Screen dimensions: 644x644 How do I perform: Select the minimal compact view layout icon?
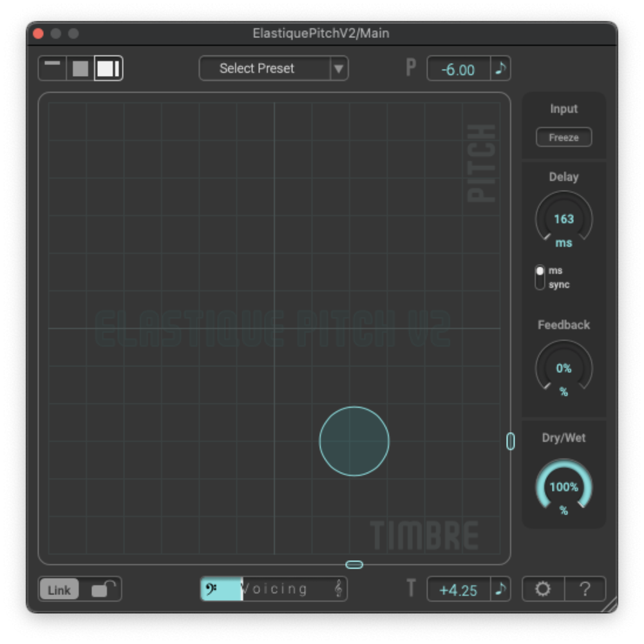coord(52,68)
